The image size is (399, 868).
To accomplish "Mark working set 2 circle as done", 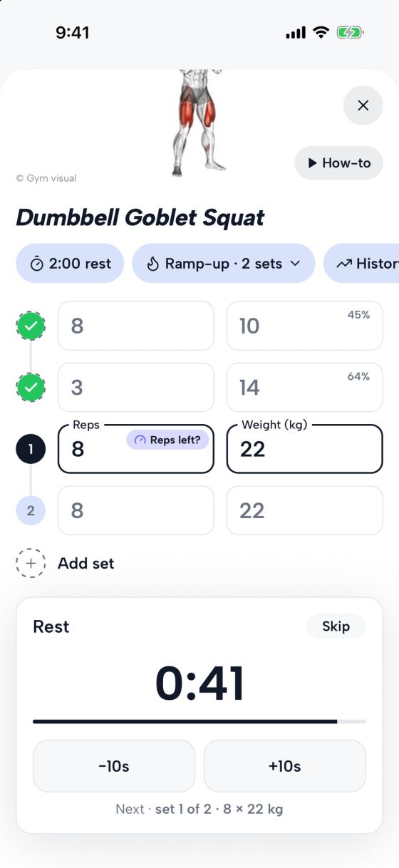I will point(31,510).
